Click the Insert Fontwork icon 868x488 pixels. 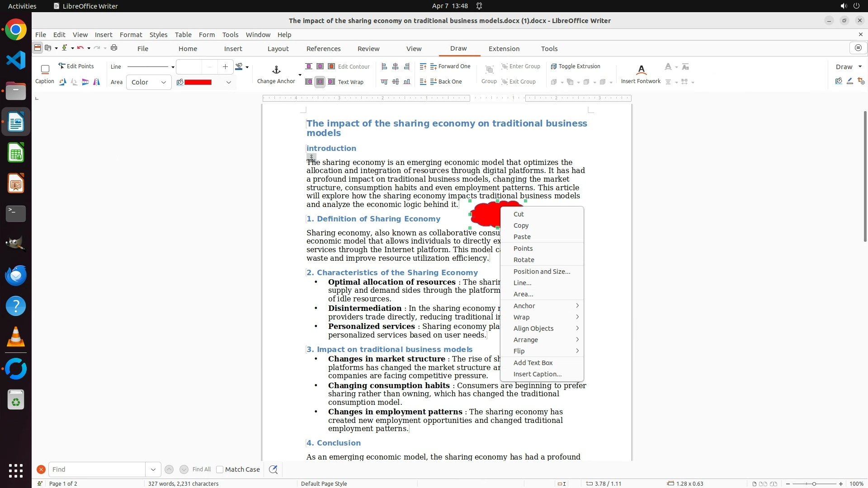[x=641, y=70]
